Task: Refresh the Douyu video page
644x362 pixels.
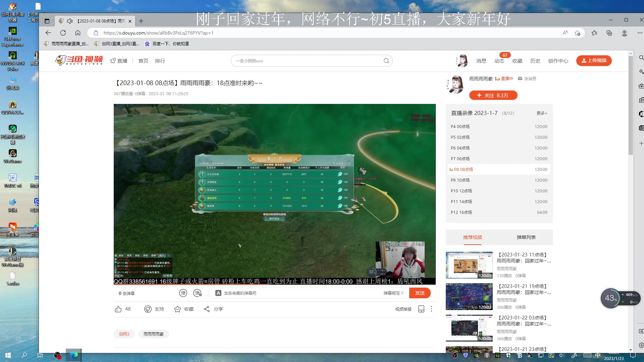Action: click(x=63, y=33)
